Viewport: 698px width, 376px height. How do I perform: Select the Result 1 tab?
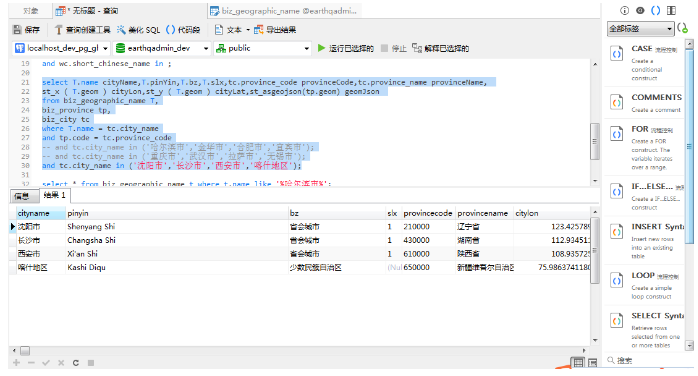(54, 195)
